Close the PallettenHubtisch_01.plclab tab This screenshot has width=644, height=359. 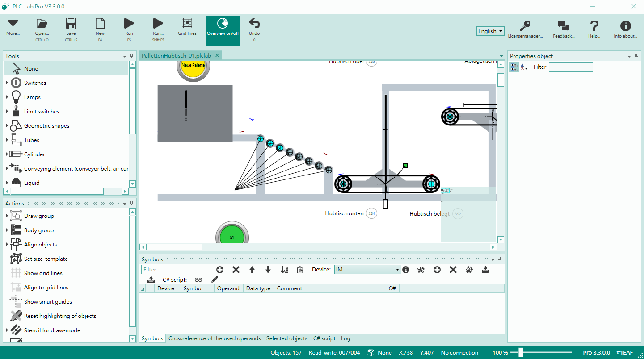coord(217,55)
